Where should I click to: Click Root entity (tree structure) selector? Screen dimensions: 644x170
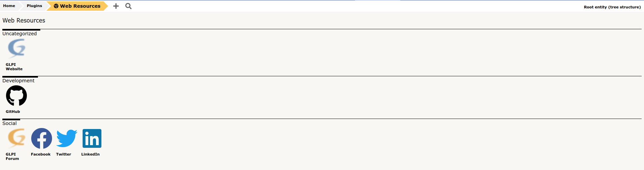point(612,7)
